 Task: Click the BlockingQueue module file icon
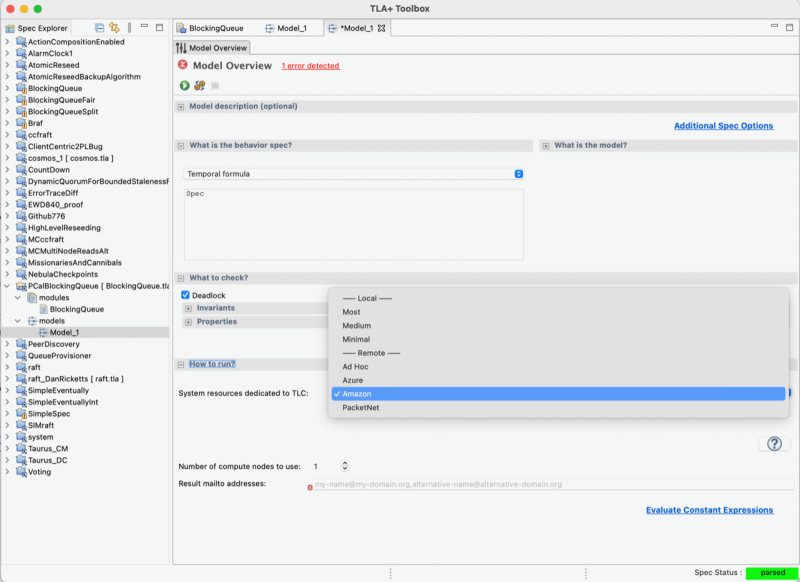click(44, 309)
